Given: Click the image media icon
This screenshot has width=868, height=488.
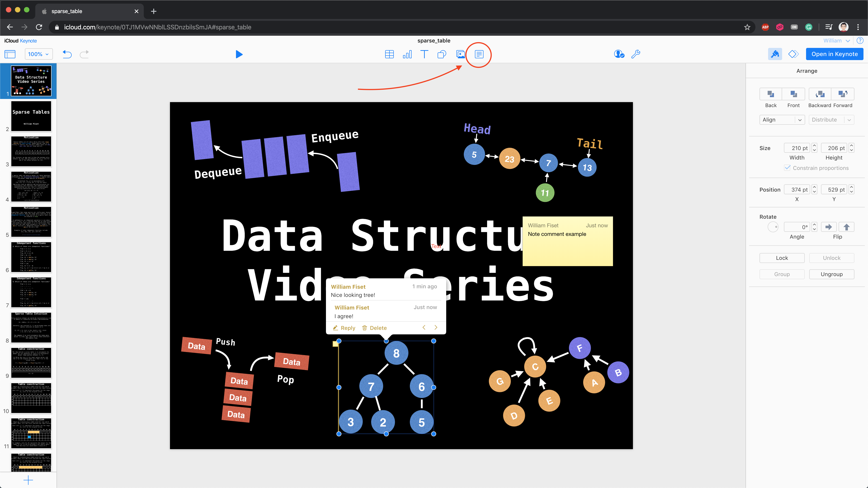Looking at the screenshot, I should [460, 54].
